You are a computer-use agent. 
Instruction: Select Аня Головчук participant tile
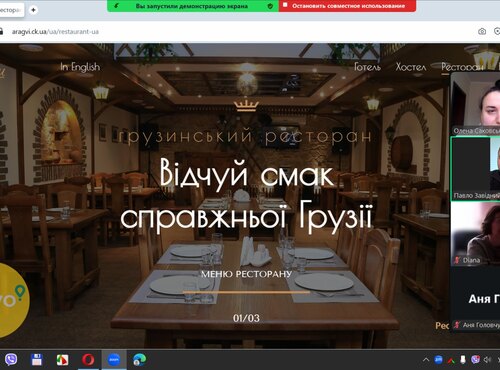(475, 299)
